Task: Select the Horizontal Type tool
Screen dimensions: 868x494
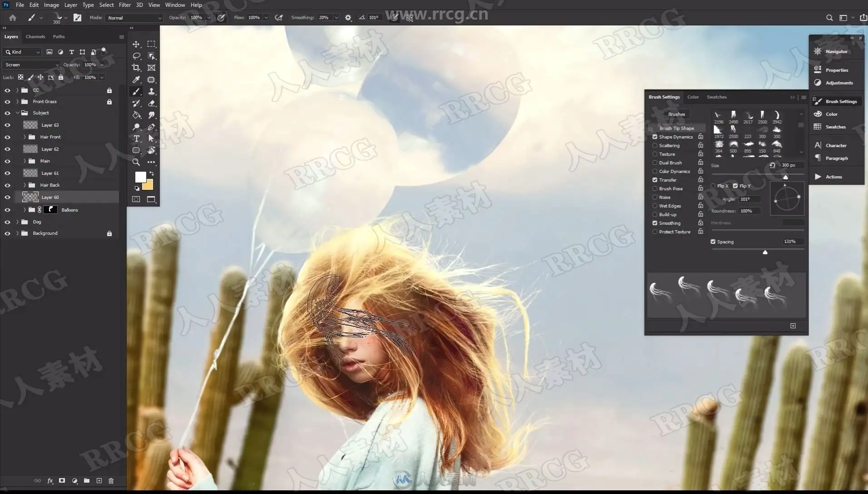Action: 136,138
